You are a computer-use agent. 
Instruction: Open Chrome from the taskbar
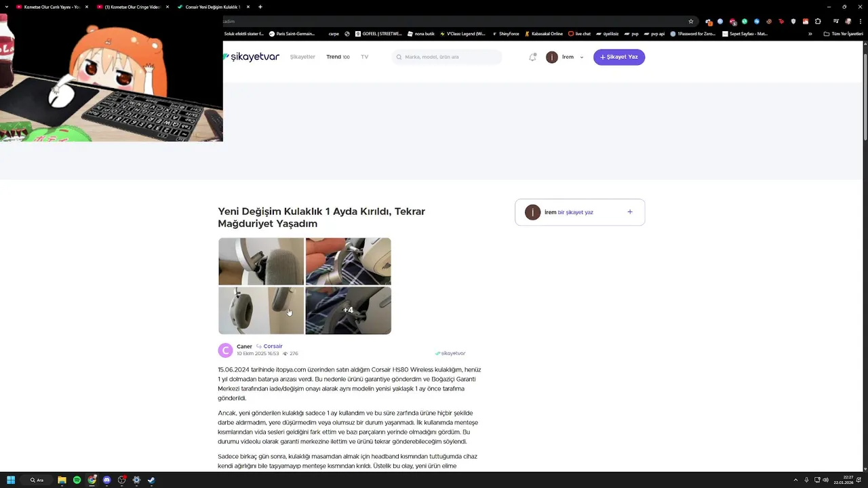click(92, 480)
